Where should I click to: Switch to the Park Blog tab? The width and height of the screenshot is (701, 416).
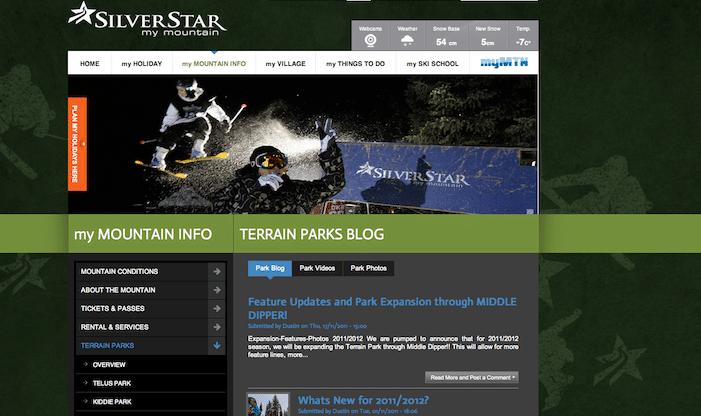coord(270,268)
